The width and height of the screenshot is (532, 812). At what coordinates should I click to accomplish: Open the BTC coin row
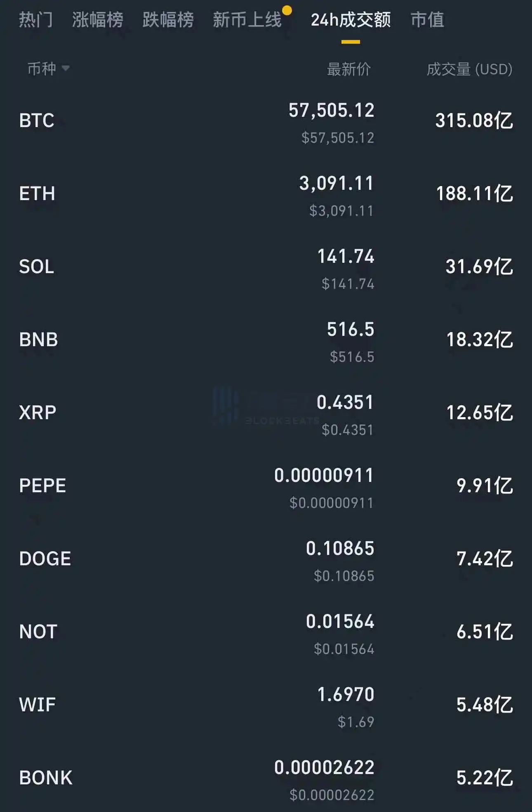37,120
